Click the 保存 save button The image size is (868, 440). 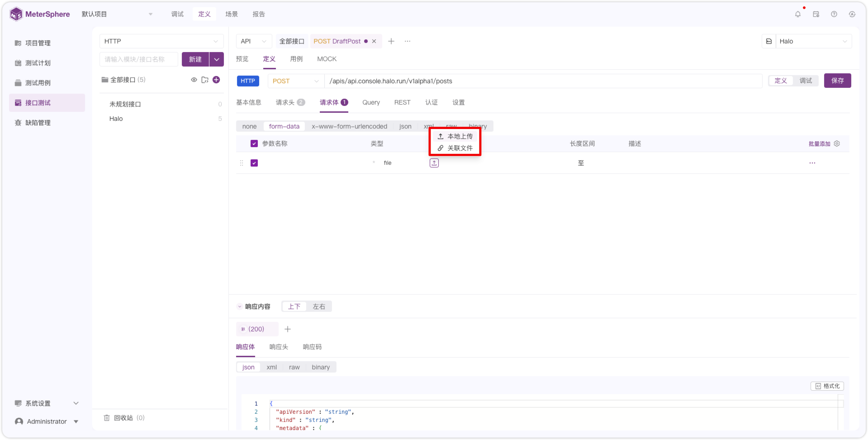(x=837, y=81)
